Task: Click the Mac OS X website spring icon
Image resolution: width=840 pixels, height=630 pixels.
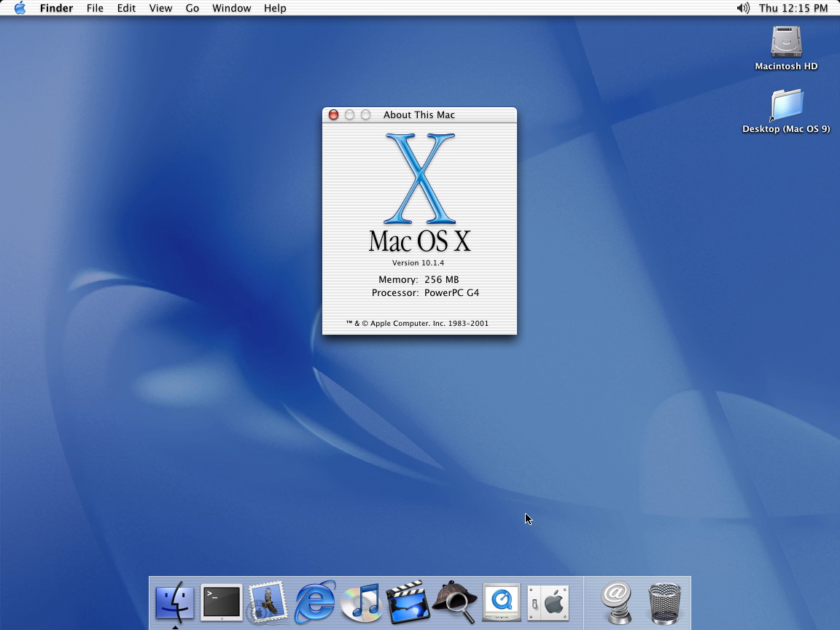Action: pos(618,602)
